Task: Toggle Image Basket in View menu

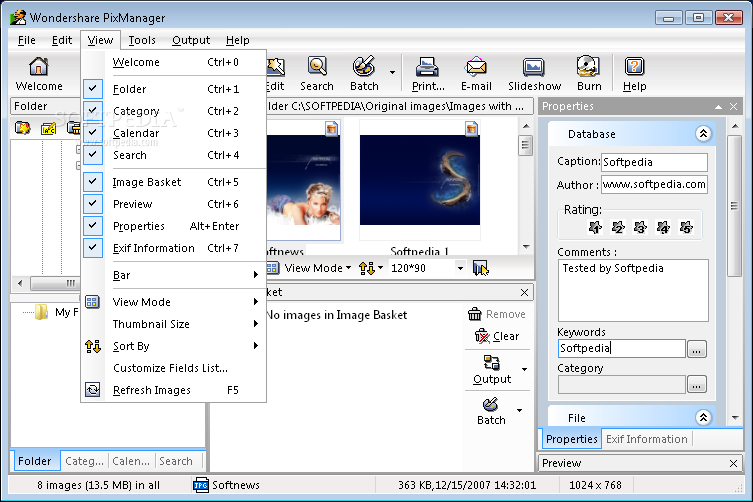Action: [93, 182]
